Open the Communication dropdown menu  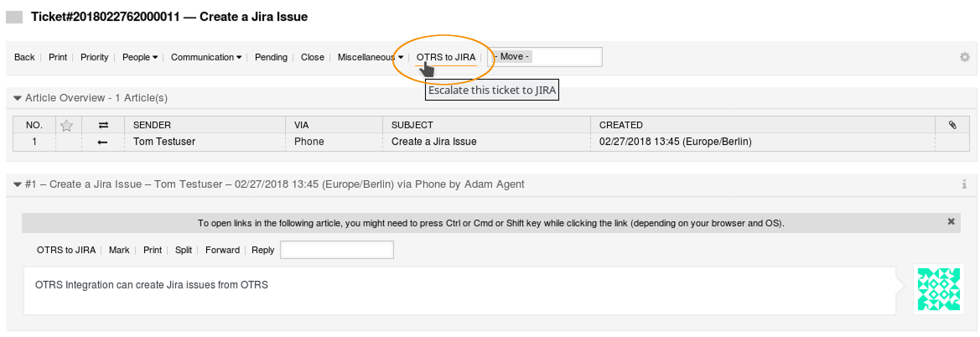coord(206,57)
